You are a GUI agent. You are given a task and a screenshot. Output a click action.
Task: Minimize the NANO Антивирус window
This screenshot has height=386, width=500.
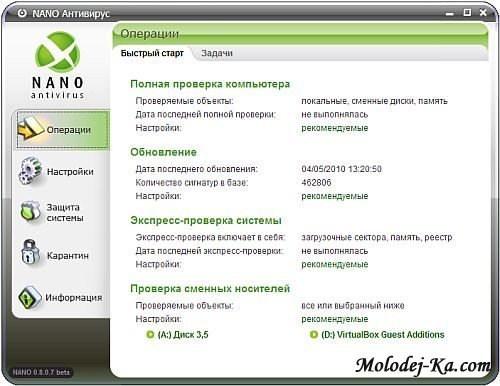click(450, 14)
